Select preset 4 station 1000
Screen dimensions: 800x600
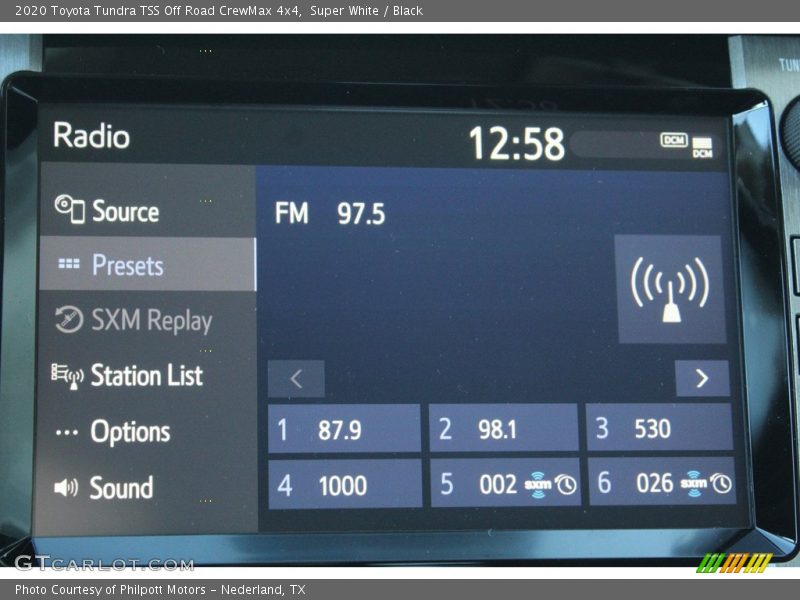click(344, 485)
